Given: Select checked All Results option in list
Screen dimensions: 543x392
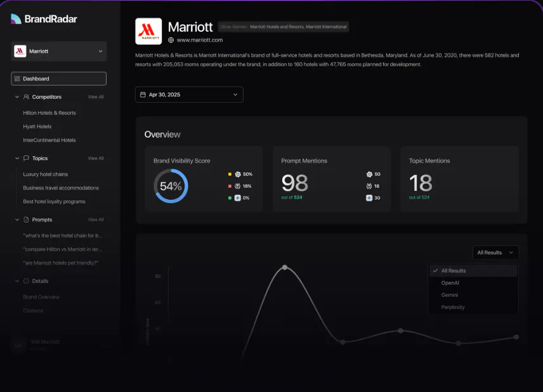Looking at the screenshot, I should pos(473,271).
